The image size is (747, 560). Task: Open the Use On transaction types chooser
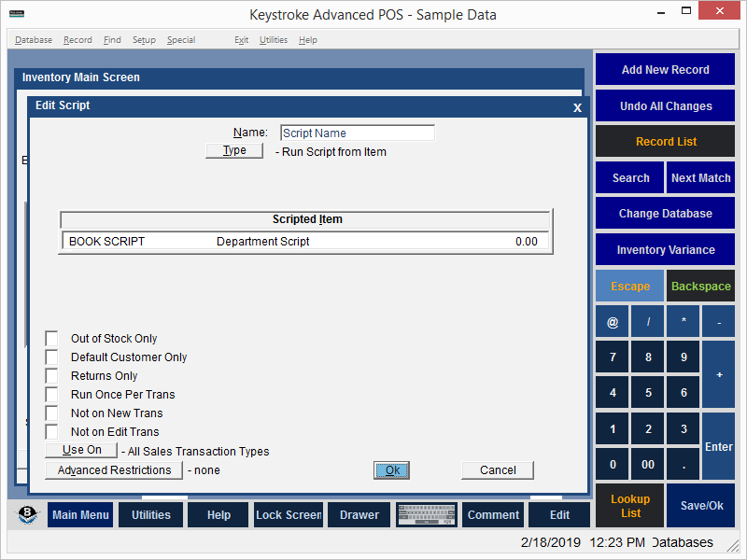81,450
